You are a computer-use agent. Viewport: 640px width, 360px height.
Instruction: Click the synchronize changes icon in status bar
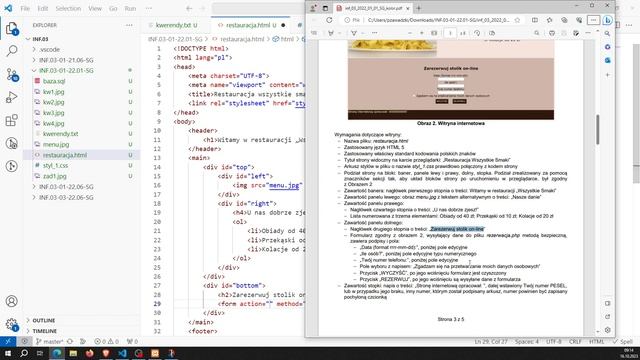70,341
